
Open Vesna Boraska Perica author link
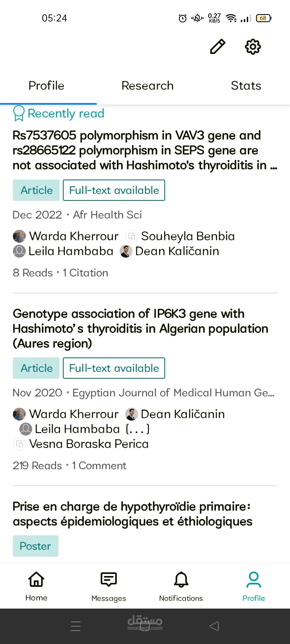click(89, 444)
